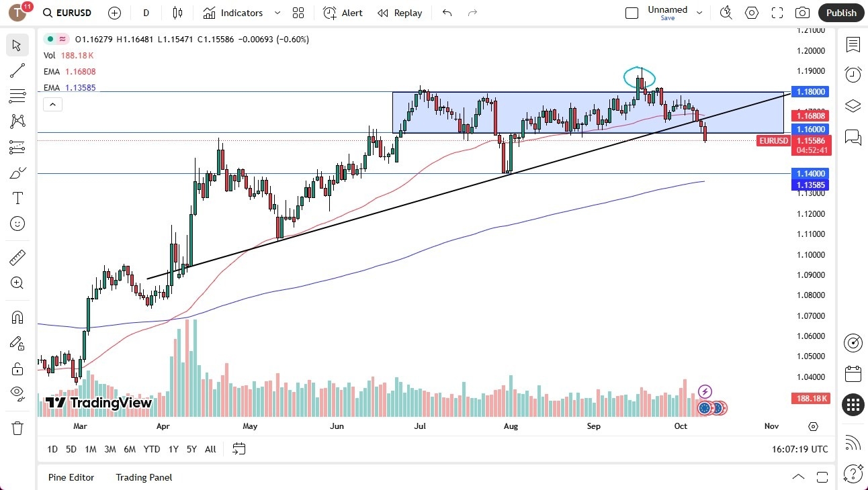Open the chart style dropdown

tap(177, 13)
